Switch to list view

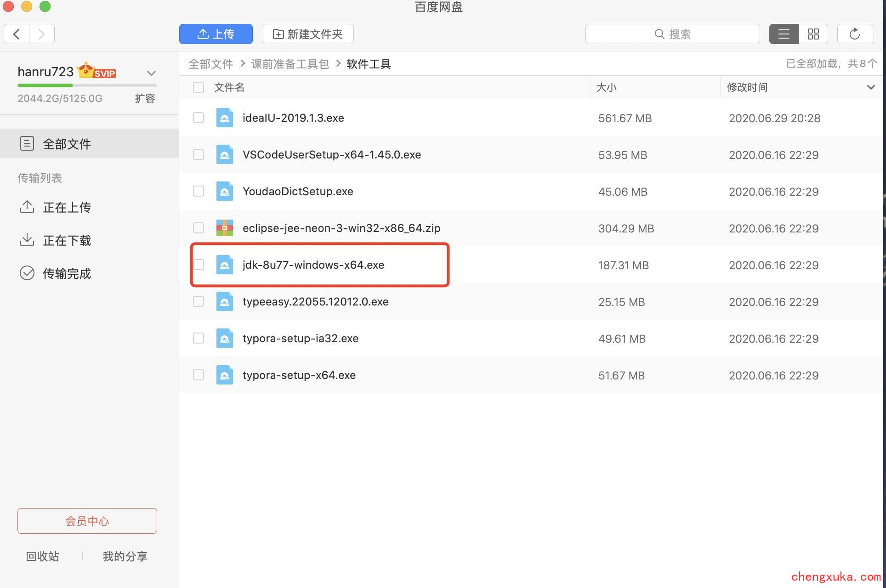784,34
